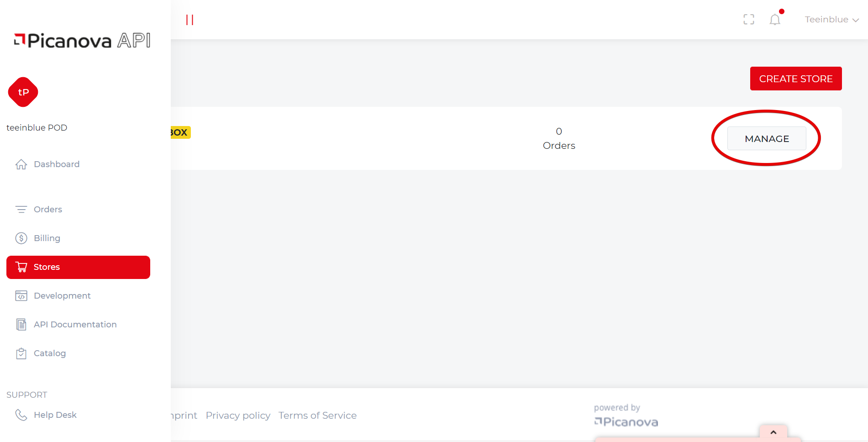Enter fullscreen mode via the header icon
The height and width of the screenshot is (442, 868).
(x=749, y=19)
